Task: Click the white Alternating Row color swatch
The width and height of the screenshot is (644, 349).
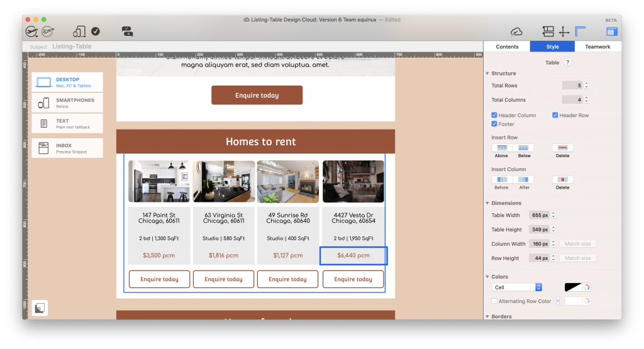Action: click(573, 301)
